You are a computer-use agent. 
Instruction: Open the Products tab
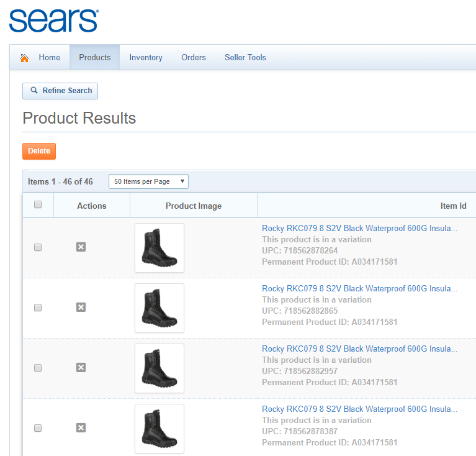click(x=95, y=57)
